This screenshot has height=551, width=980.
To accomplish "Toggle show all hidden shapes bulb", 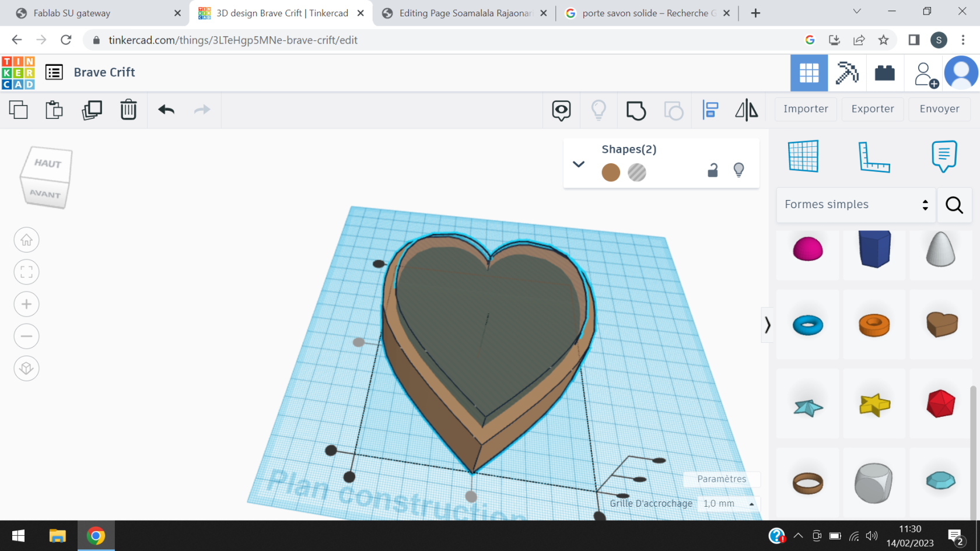I will click(598, 110).
